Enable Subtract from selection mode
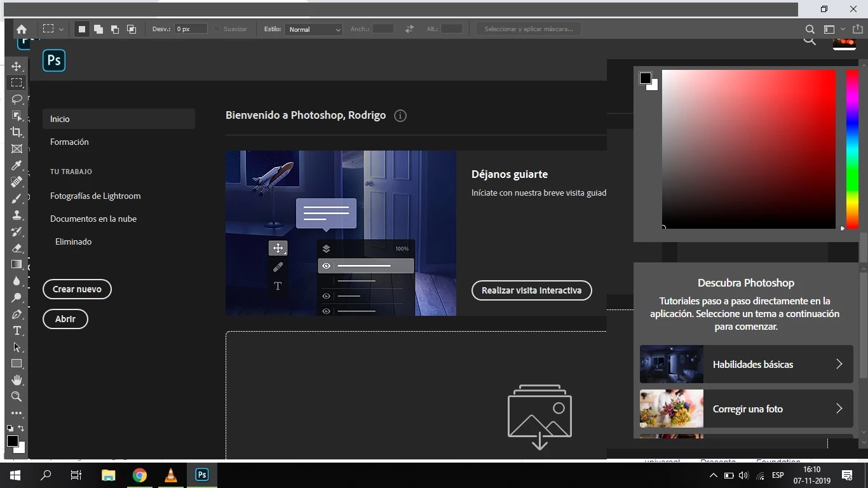Screen dimensions: 868x488 pyautogui.click(x=115, y=29)
